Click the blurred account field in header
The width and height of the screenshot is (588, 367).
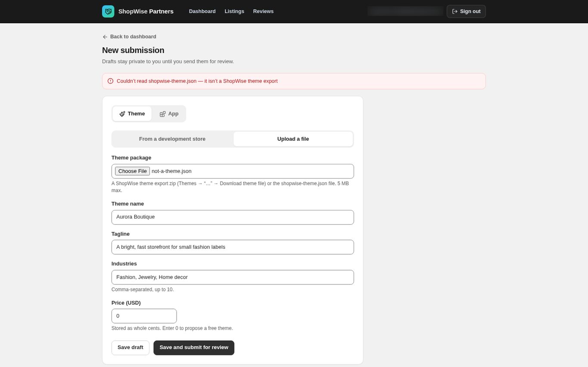pyautogui.click(x=405, y=11)
